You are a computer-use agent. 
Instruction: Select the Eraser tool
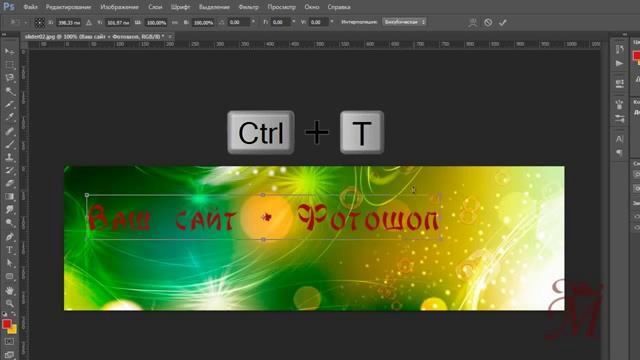pyautogui.click(x=10, y=183)
